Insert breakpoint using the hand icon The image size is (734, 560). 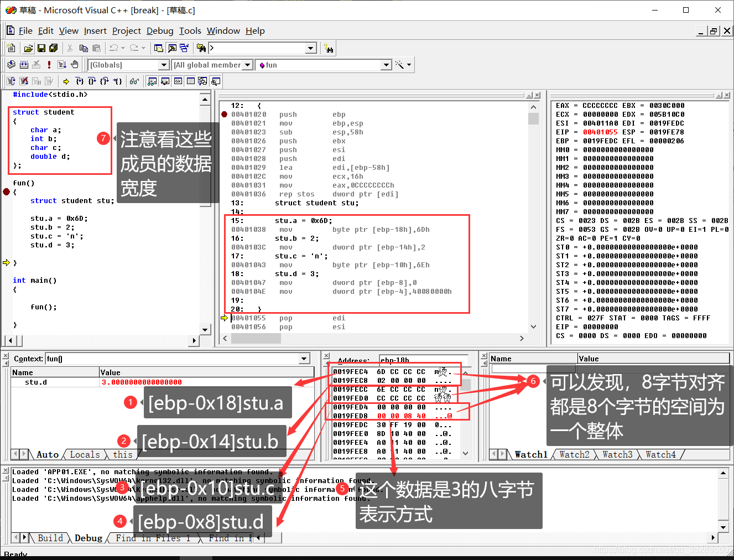(x=75, y=65)
